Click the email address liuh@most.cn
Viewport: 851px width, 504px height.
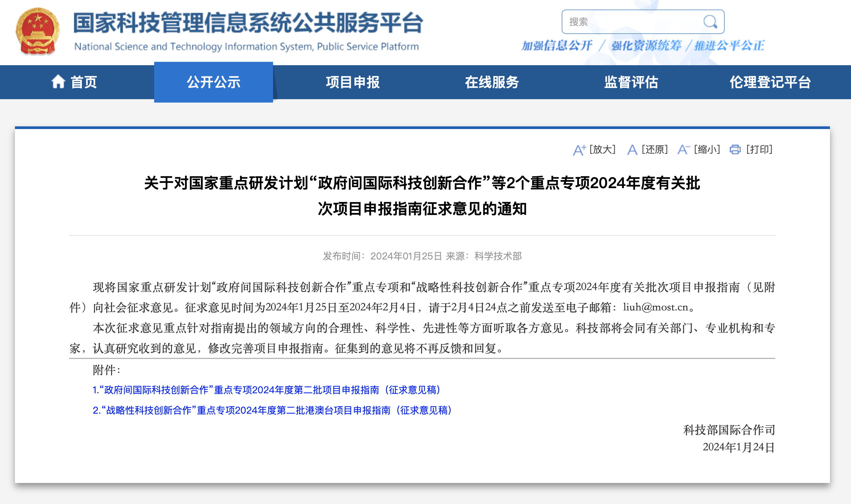click(x=655, y=307)
